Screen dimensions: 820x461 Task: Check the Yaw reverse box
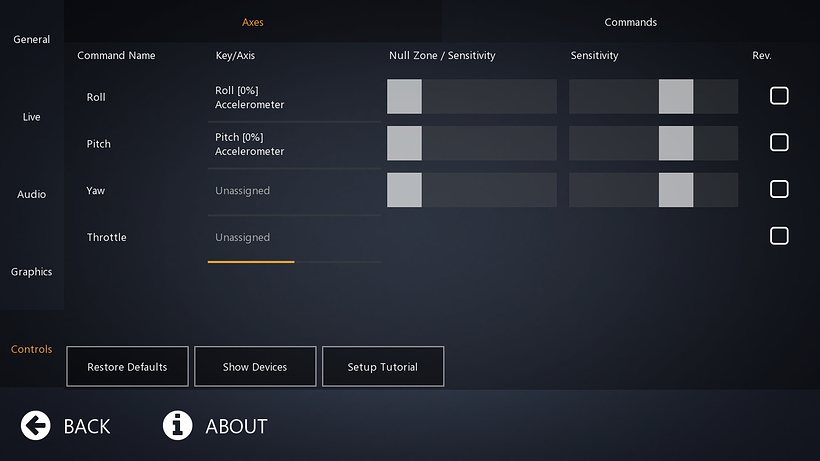tap(779, 189)
